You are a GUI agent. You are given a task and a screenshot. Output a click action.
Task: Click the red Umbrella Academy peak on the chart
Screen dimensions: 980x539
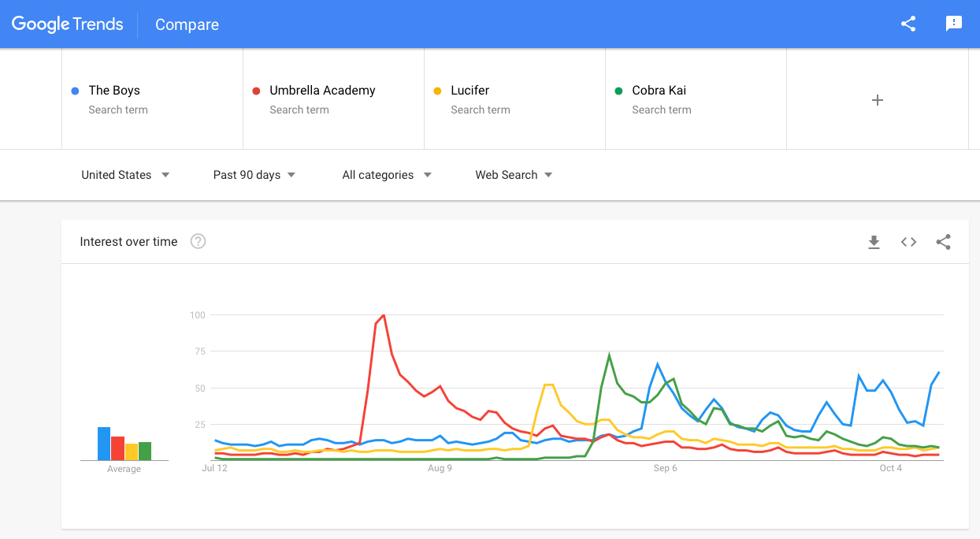click(384, 315)
